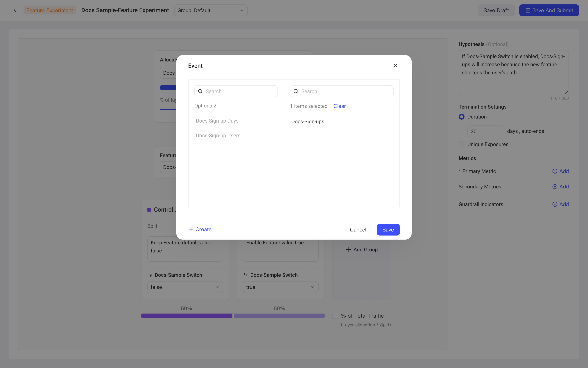Click the Cancel button

(x=358, y=230)
